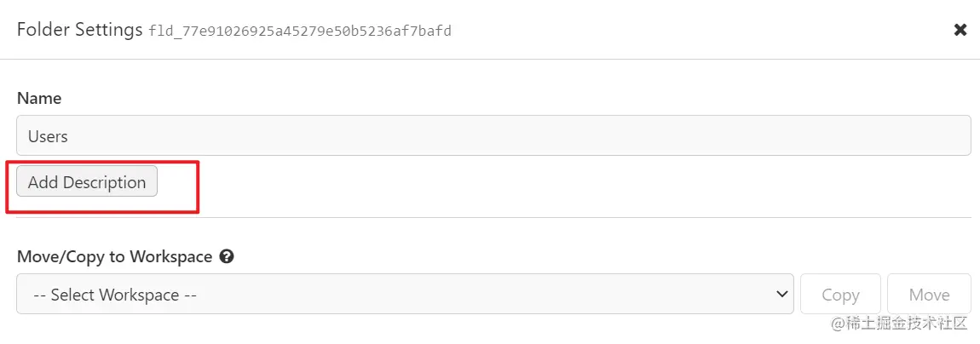980x344 pixels.
Task: Place cursor after "Users" text
Action: [69, 136]
